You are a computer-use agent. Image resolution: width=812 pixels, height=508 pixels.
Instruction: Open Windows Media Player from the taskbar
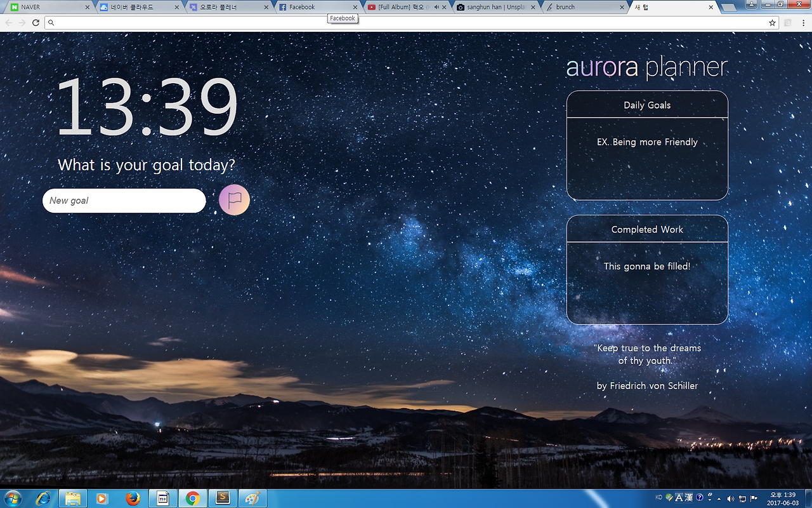tap(101, 498)
